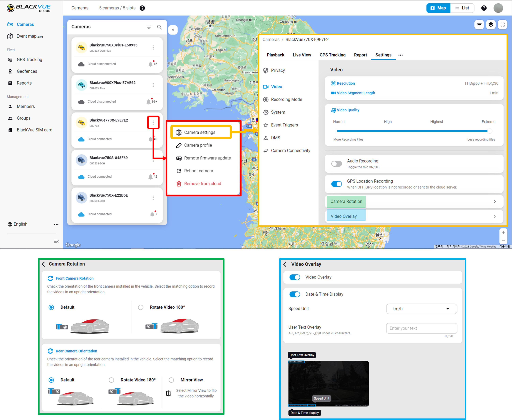Open BlackVue SIM card page
This screenshot has width=512, height=420.
pos(30,130)
